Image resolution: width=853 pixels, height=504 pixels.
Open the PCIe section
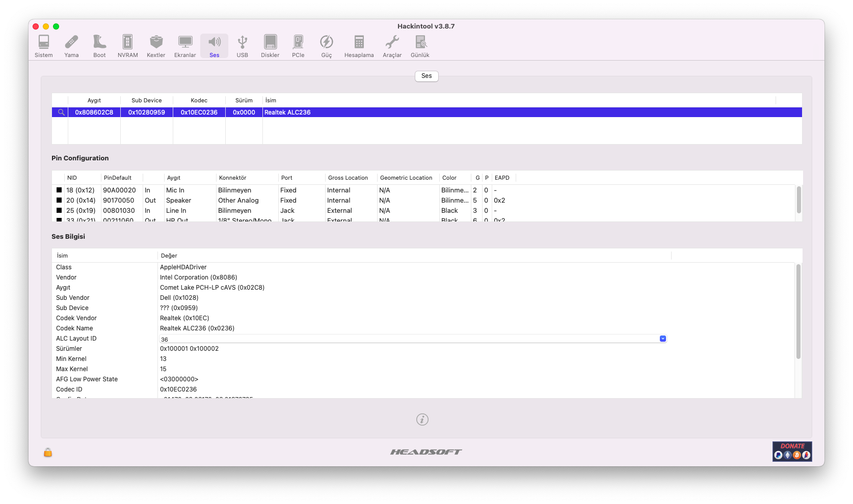point(298,46)
